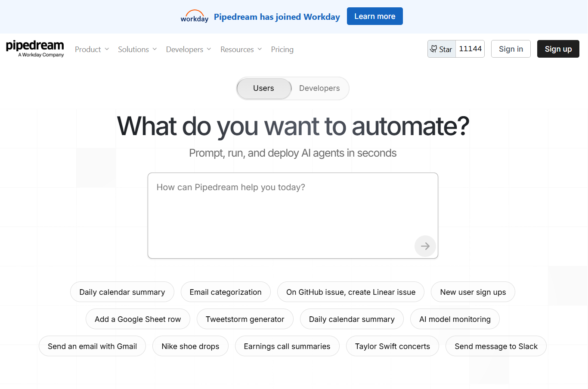Open the Developers nav dropdown
The height and width of the screenshot is (389, 588).
189,49
